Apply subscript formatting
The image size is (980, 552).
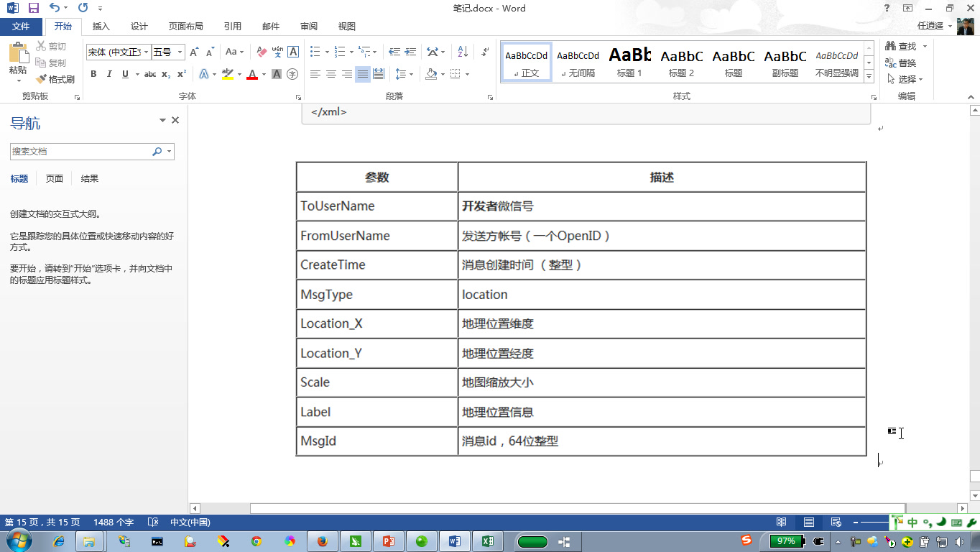(x=166, y=74)
